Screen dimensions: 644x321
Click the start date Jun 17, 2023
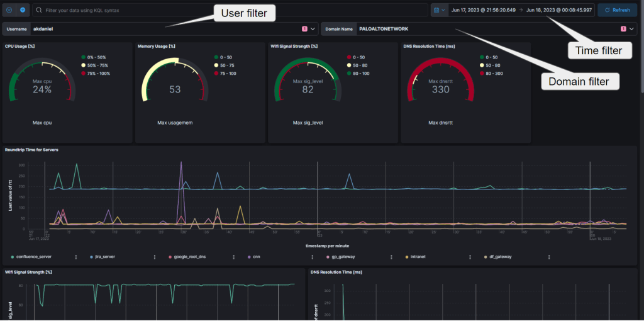[483, 10]
